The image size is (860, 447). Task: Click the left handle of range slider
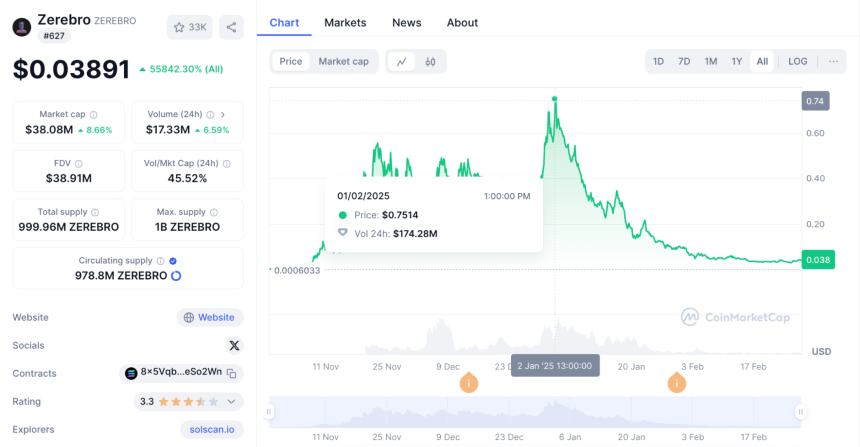269,411
